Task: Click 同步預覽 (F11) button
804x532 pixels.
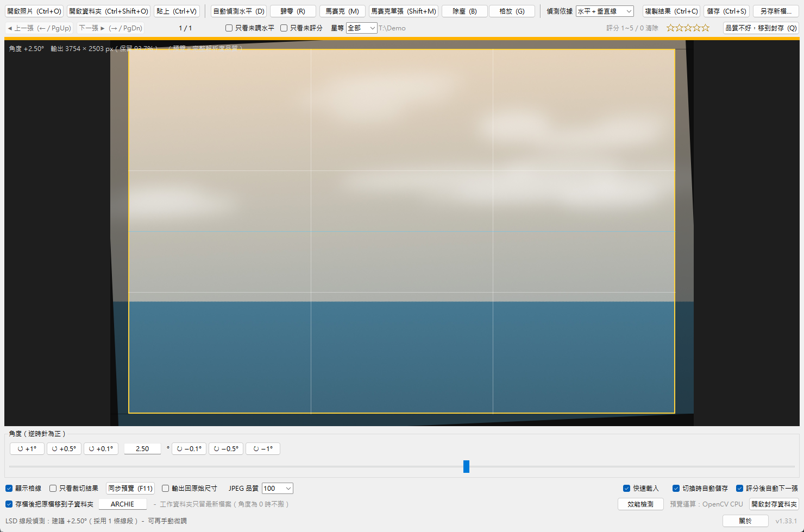Action: [x=130, y=488]
